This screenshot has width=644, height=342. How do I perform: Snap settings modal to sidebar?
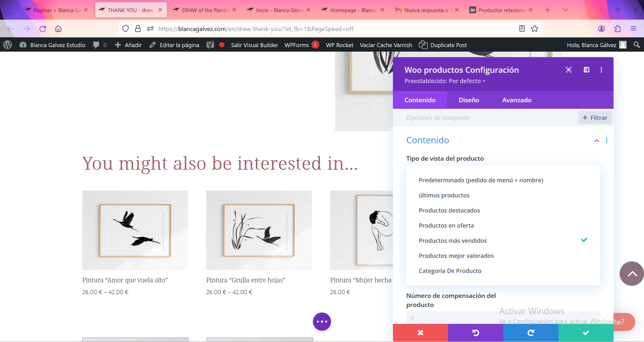coord(586,70)
